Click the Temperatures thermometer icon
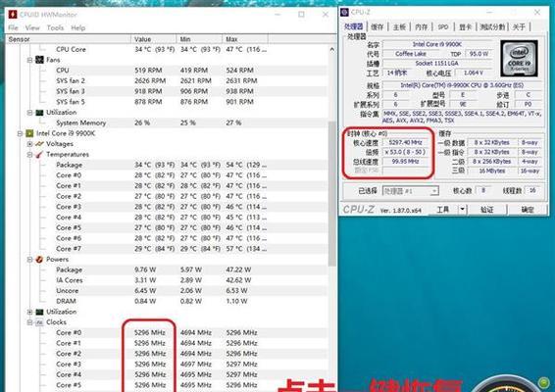This screenshot has width=555, height=392. 39,154
